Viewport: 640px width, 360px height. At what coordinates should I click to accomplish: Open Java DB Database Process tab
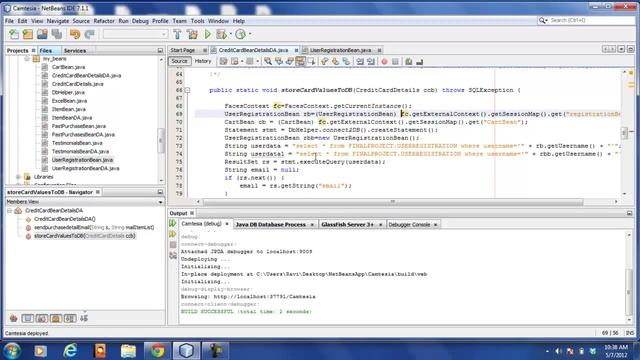pos(271,224)
